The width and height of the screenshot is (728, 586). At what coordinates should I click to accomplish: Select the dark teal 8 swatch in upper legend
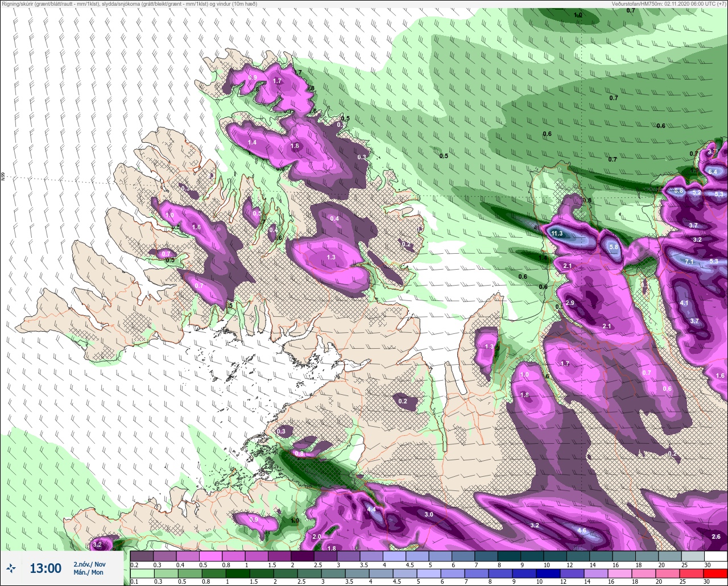coord(508,556)
